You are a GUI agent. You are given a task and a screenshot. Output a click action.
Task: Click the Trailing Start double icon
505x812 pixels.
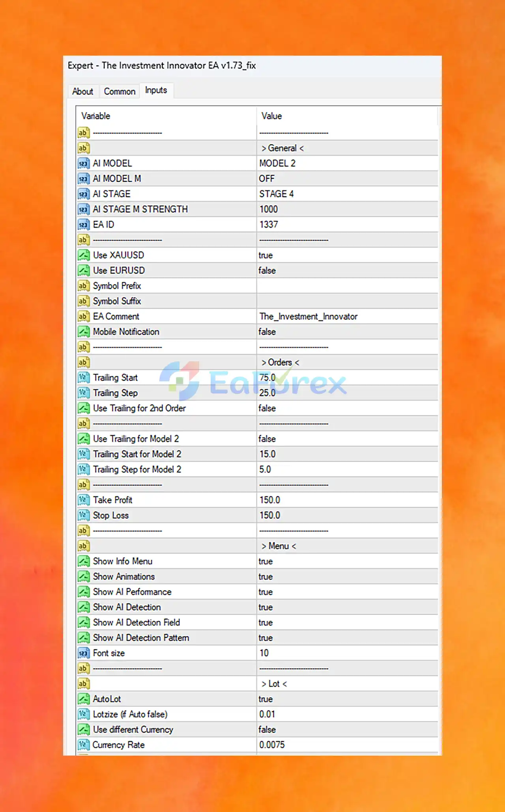click(x=84, y=378)
